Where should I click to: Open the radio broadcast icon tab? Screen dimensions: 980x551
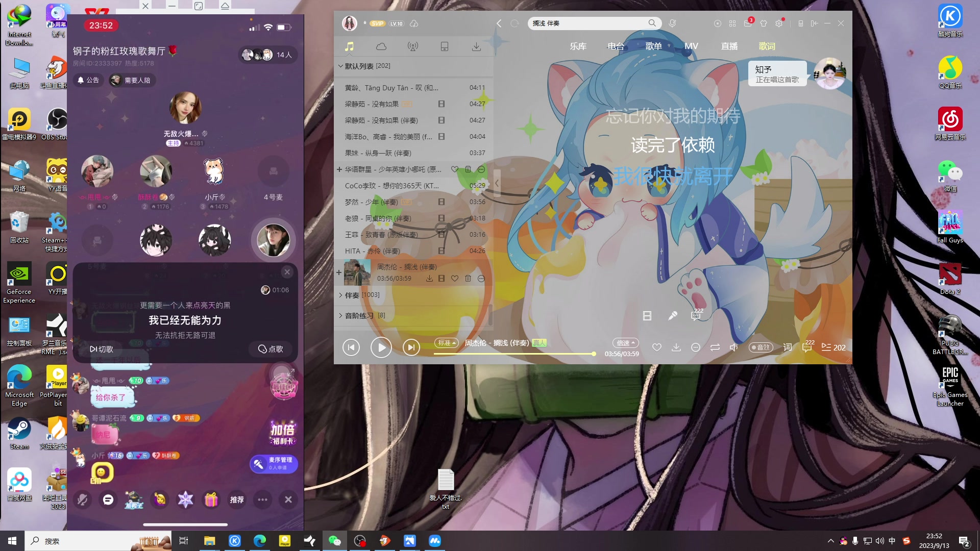point(413,46)
